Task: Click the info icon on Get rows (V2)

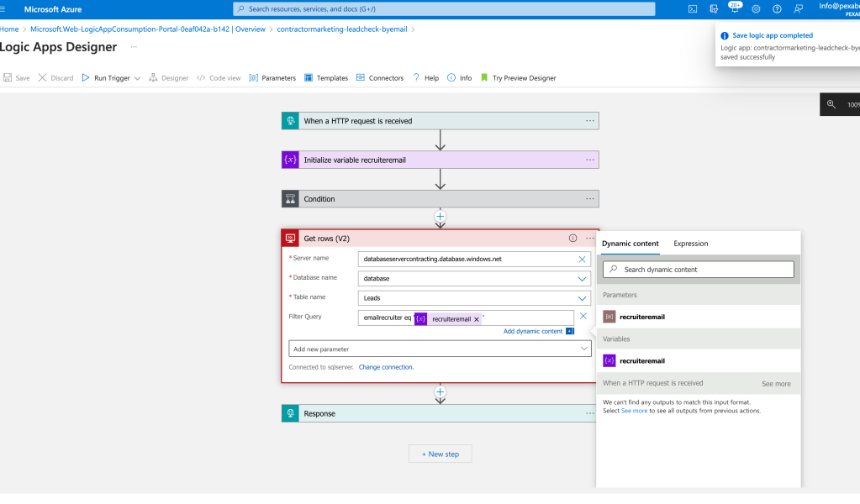Action: point(572,238)
